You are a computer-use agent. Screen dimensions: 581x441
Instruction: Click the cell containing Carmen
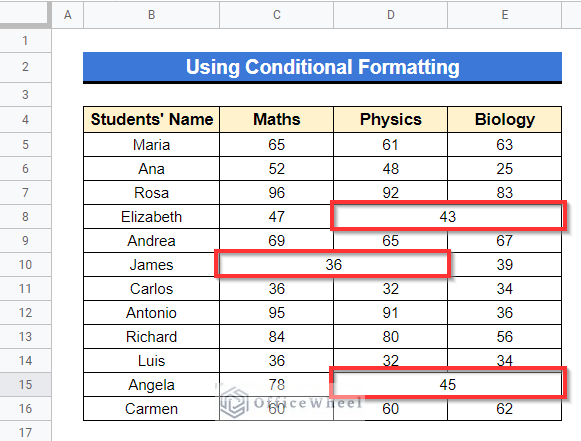point(152,408)
